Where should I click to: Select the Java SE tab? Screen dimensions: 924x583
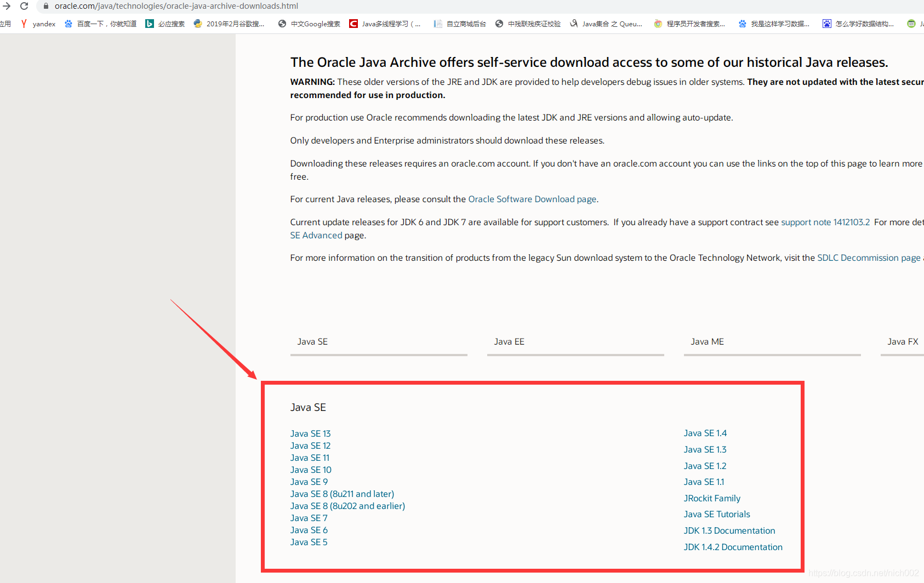pyautogui.click(x=379, y=342)
